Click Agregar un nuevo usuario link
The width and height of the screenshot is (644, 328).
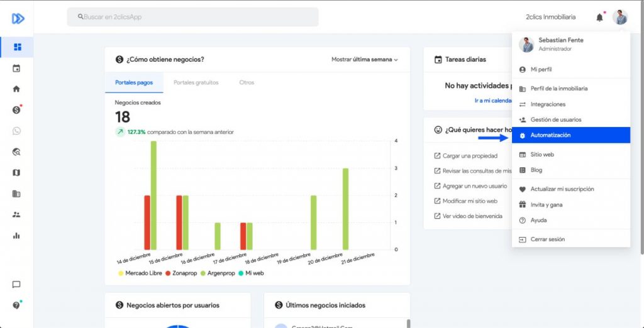[x=470, y=186]
